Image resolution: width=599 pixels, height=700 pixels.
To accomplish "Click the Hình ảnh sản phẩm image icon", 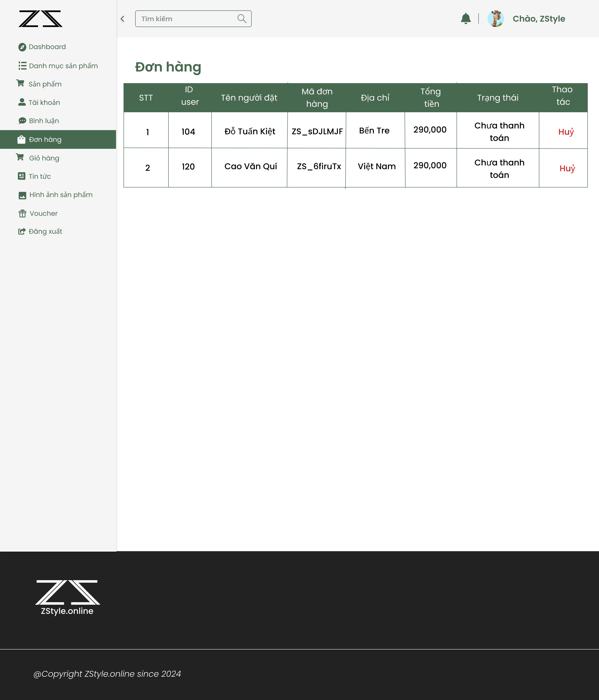I will [22, 195].
